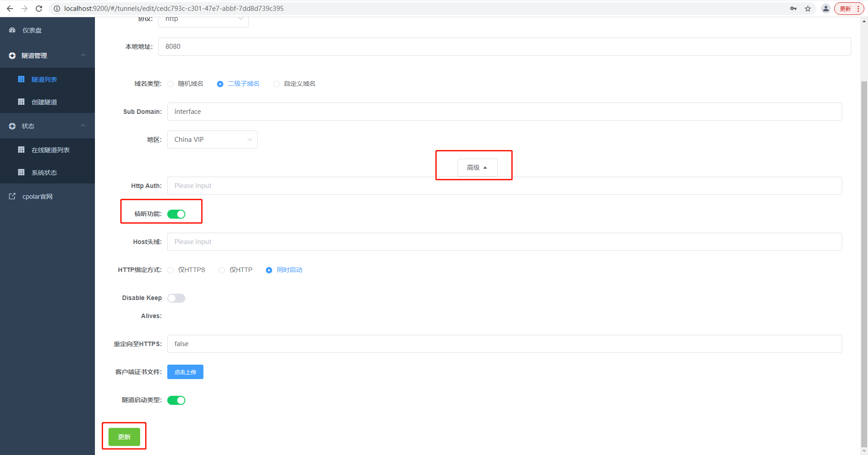The height and width of the screenshot is (455, 868).
Task: Click the 仪表盘 dashboard icon in sidebar
Action: pyautogui.click(x=12, y=30)
